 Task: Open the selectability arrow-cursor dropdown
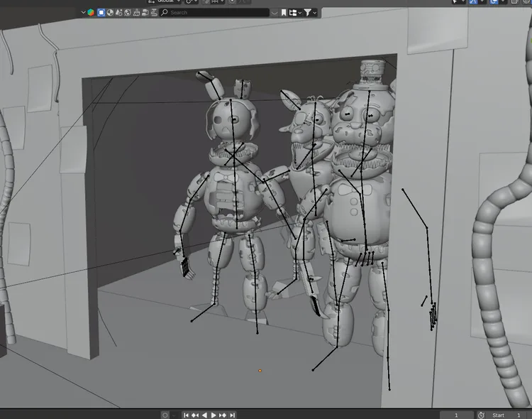click(x=458, y=1)
